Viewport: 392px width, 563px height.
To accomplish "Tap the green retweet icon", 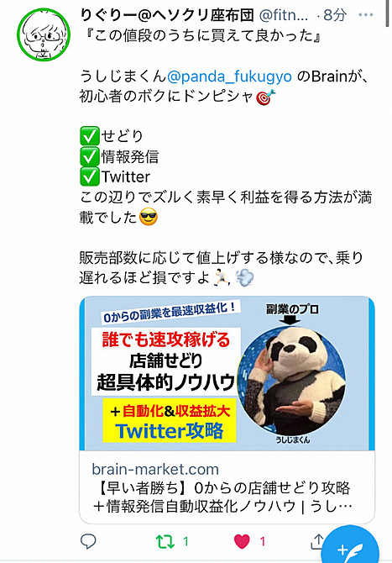I will point(165,541).
